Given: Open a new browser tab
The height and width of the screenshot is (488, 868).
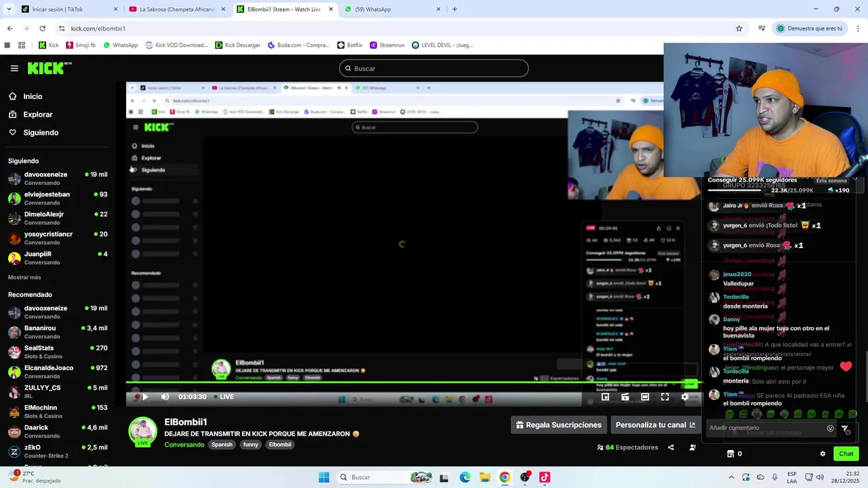Looking at the screenshot, I should click(x=454, y=9).
